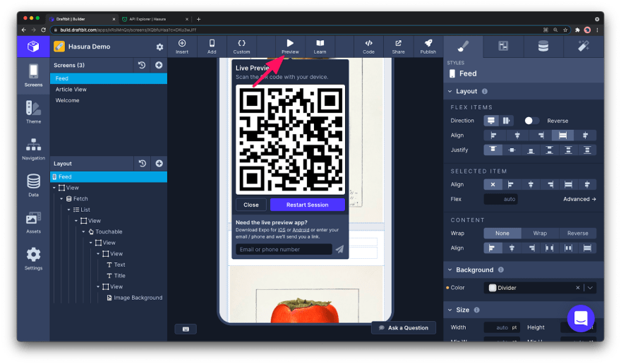
Task: Click the Layout history icon
Action: (x=142, y=163)
